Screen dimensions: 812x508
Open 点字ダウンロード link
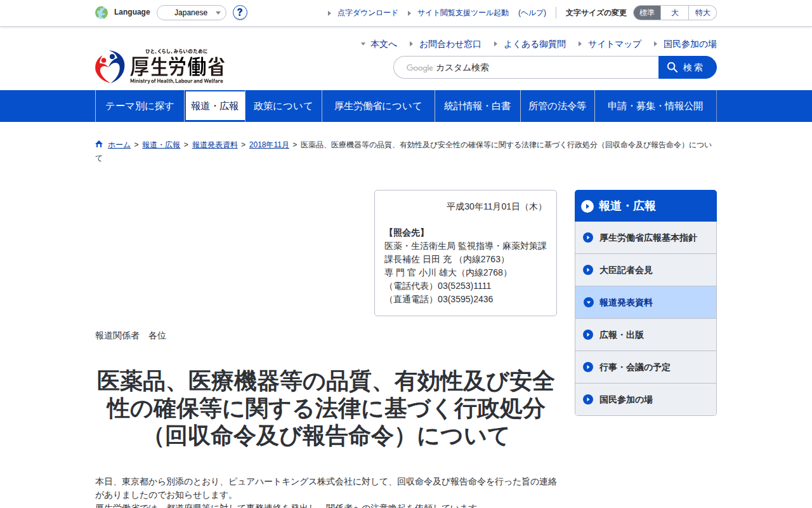pos(368,13)
